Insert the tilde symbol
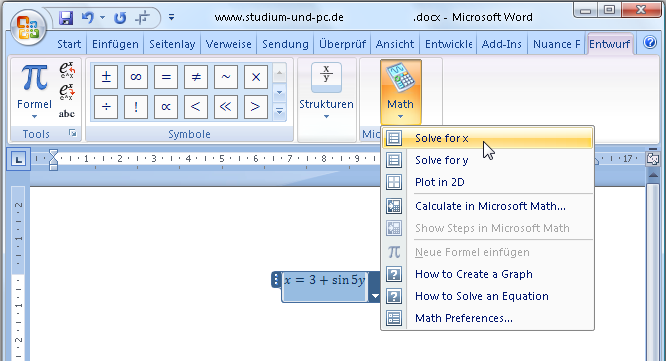Screen dimensions: 666x361 [226, 77]
